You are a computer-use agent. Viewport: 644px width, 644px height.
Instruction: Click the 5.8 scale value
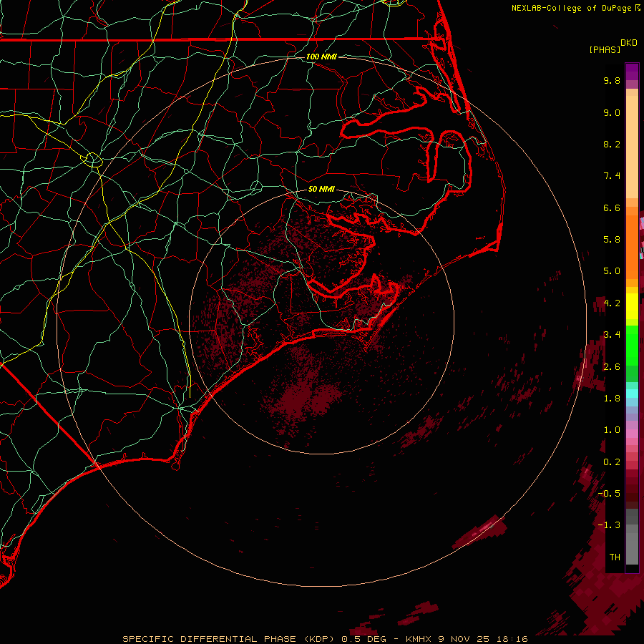(x=612, y=240)
